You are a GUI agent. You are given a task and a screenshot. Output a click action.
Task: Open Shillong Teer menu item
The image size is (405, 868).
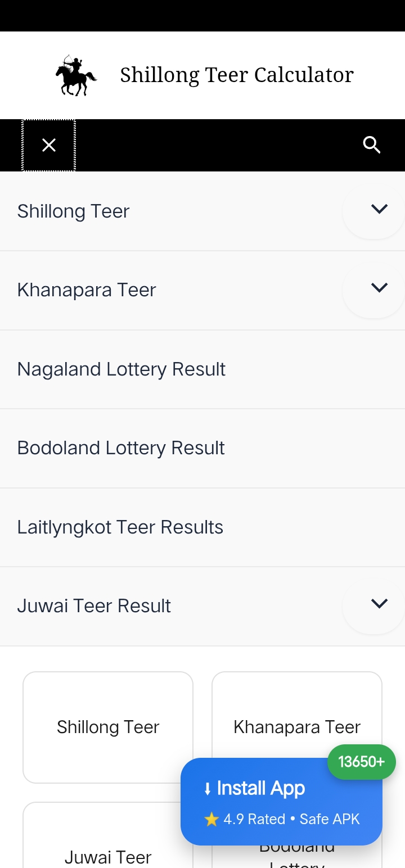point(74,211)
